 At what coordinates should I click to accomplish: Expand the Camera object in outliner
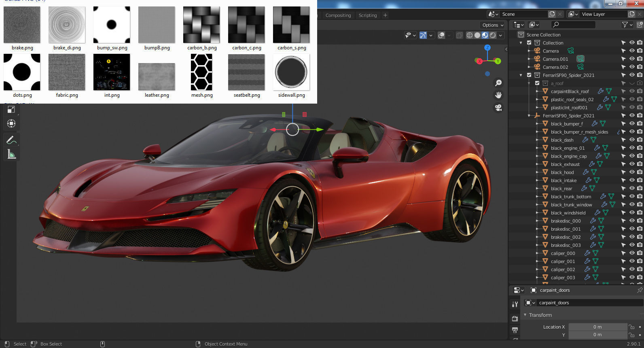(529, 51)
